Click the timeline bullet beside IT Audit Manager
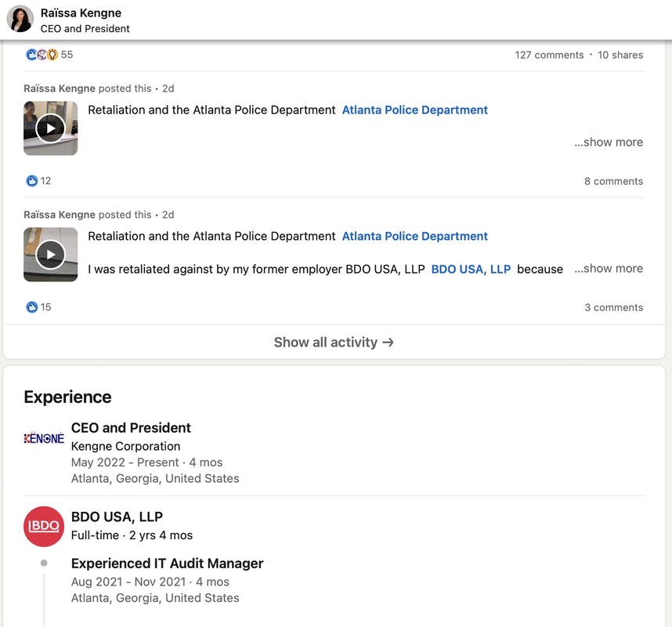 [x=44, y=563]
